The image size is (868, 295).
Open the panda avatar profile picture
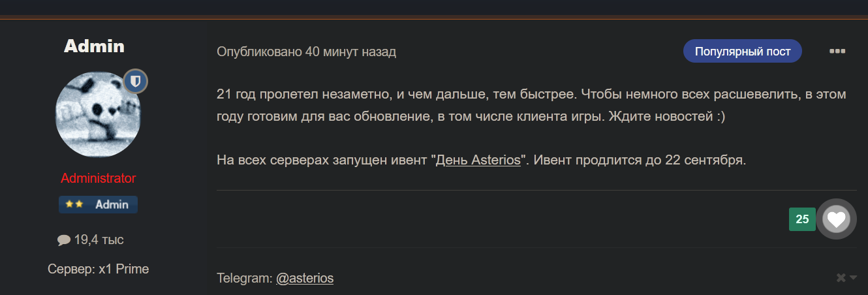(98, 114)
